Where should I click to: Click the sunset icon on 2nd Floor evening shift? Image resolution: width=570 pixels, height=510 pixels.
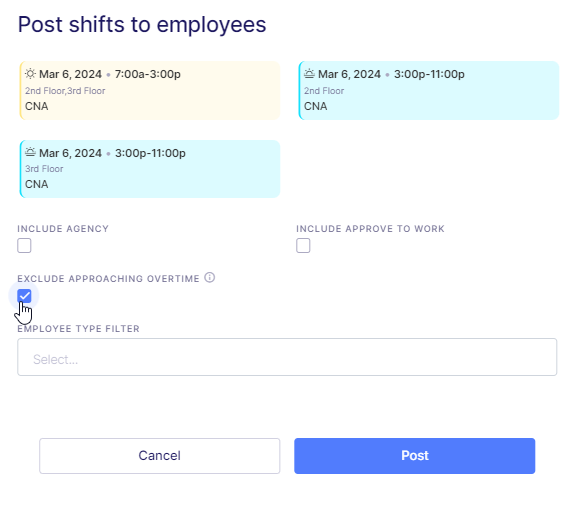(309, 74)
